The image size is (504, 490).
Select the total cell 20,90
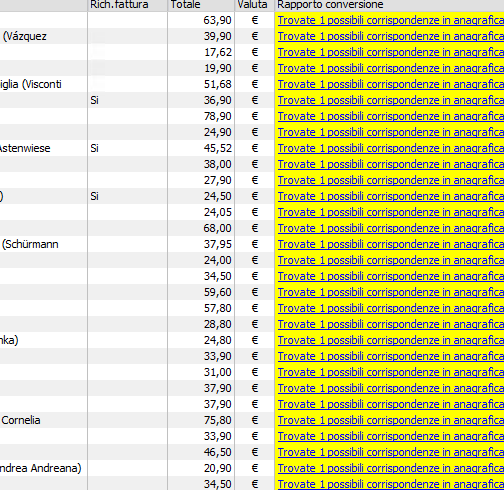201,468
